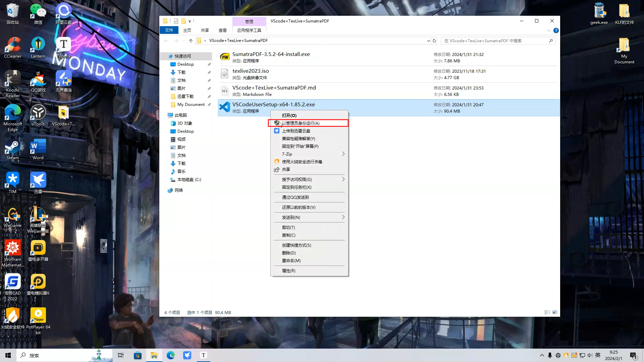Open the address bar history dropdown
Image resolution: width=644 pixels, height=362 pixels.
click(428, 41)
